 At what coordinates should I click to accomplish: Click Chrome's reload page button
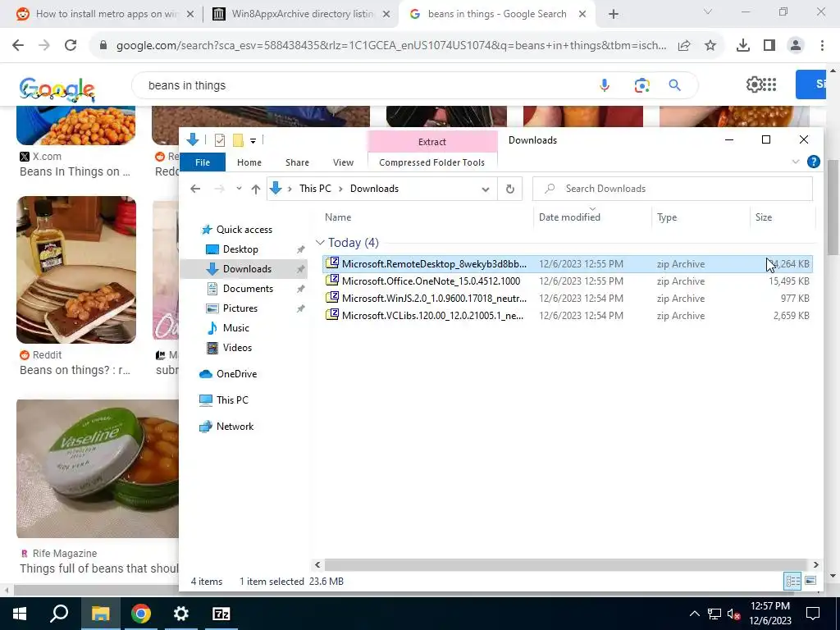(71, 46)
